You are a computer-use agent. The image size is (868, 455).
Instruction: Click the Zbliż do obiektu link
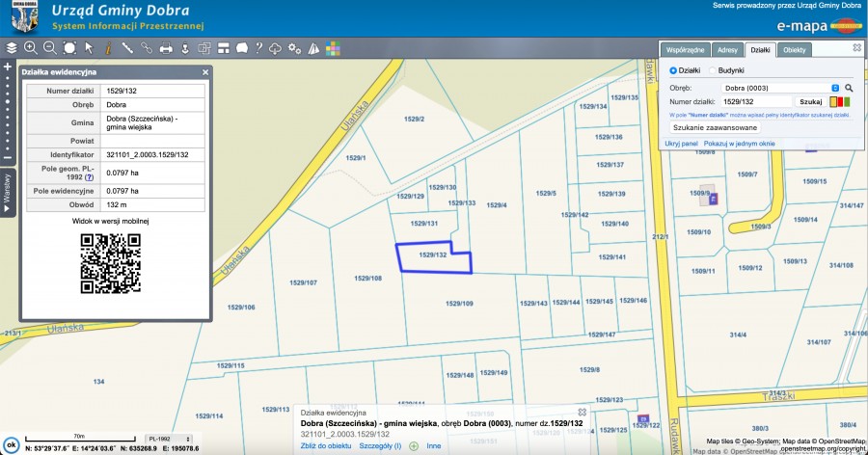click(325, 446)
